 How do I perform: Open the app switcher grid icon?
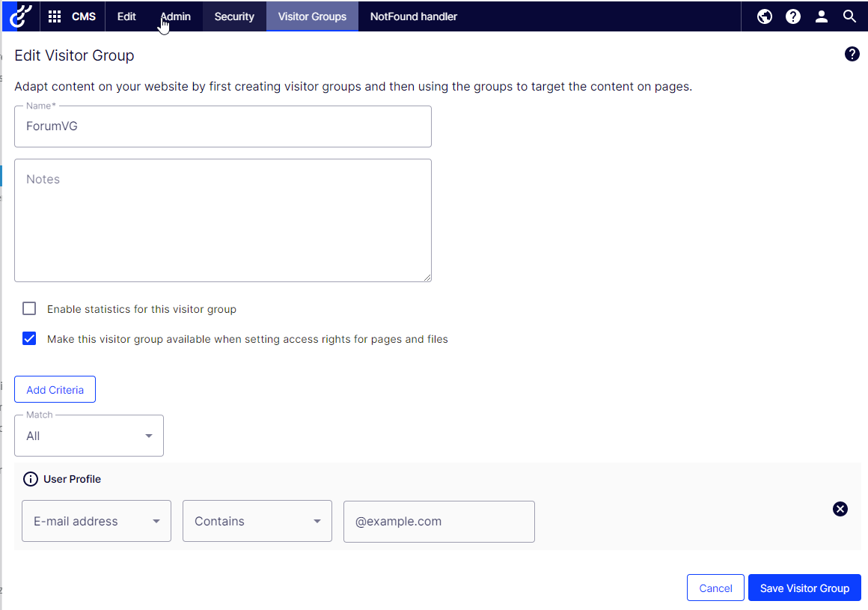coord(55,16)
